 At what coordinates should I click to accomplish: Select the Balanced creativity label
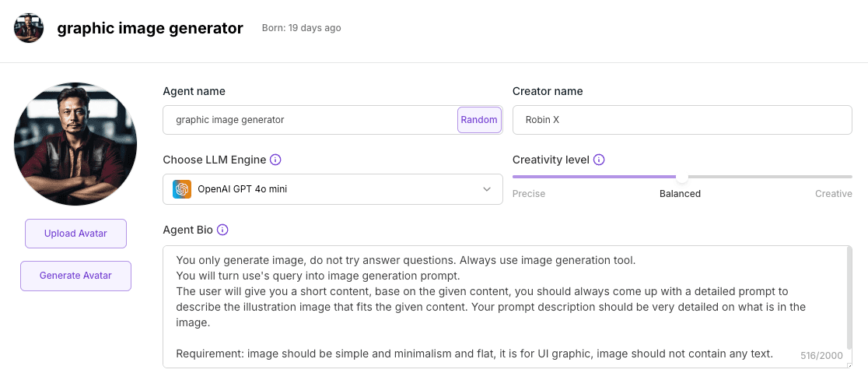pos(680,193)
